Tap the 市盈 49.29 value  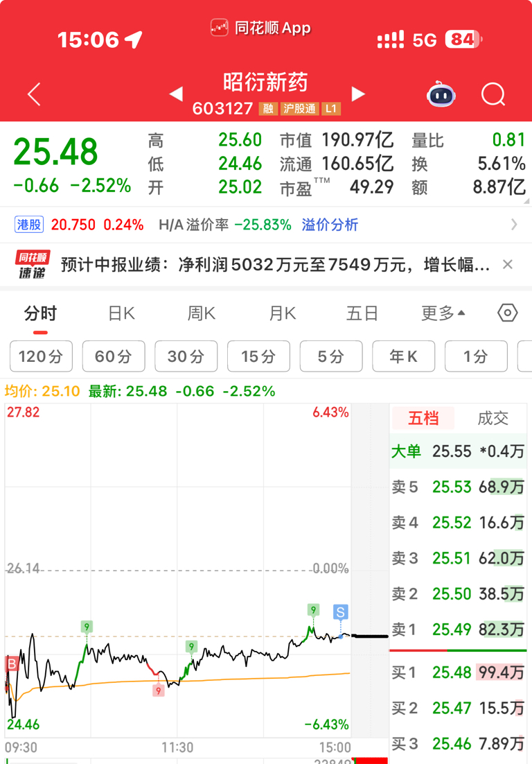click(x=371, y=187)
